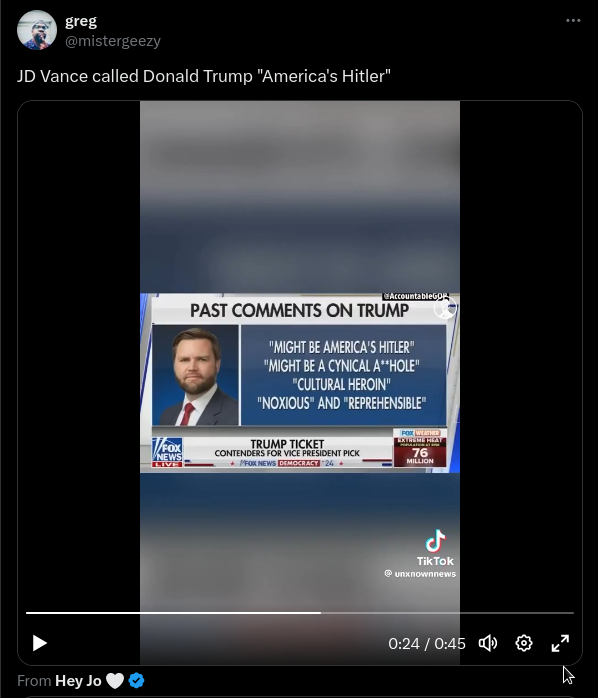Expand video to fullscreen
598x698 pixels.
pyautogui.click(x=560, y=643)
